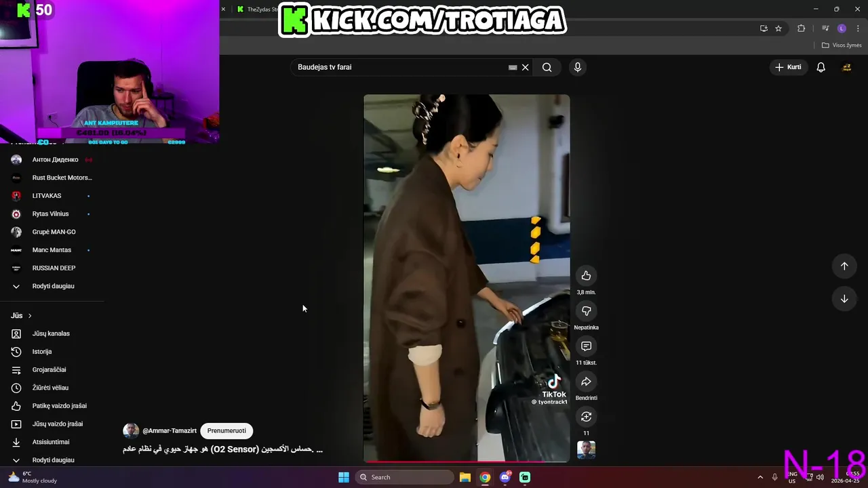Open the @Ammar-Tamazirt channel link
The width and height of the screenshot is (868, 488).
[x=170, y=431]
